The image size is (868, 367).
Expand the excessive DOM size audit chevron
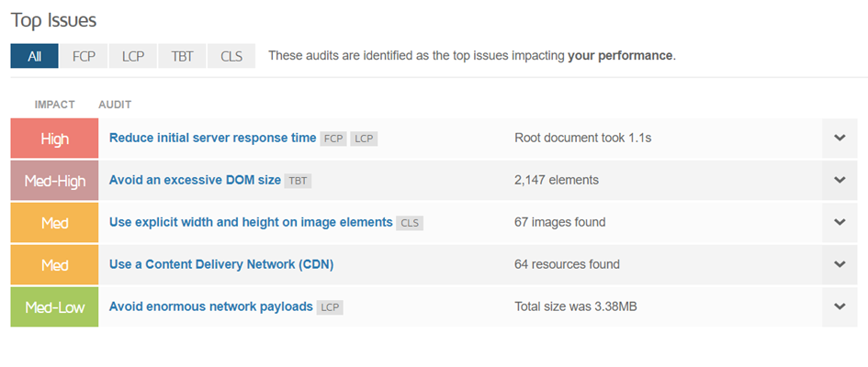[x=839, y=181]
